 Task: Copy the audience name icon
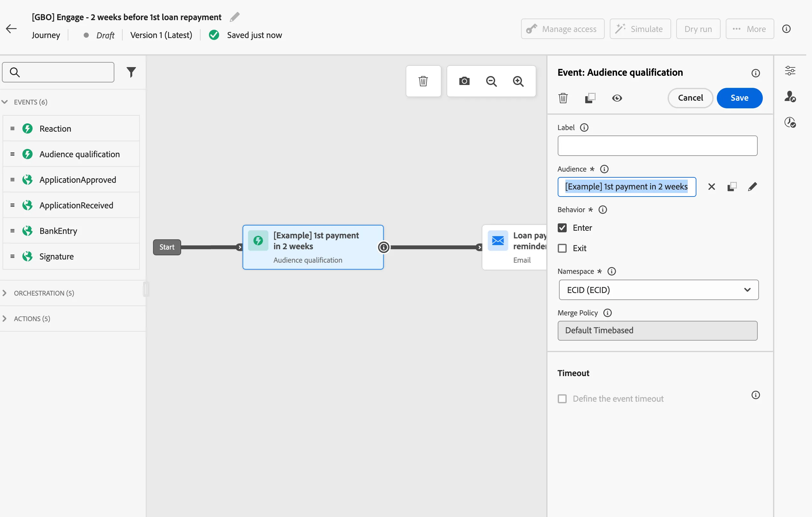(732, 187)
